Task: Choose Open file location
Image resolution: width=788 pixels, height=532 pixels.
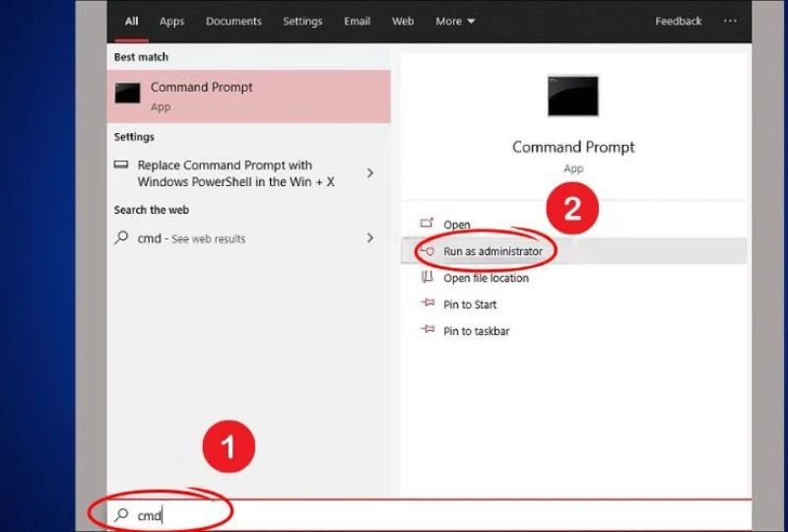Action: tap(486, 278)
